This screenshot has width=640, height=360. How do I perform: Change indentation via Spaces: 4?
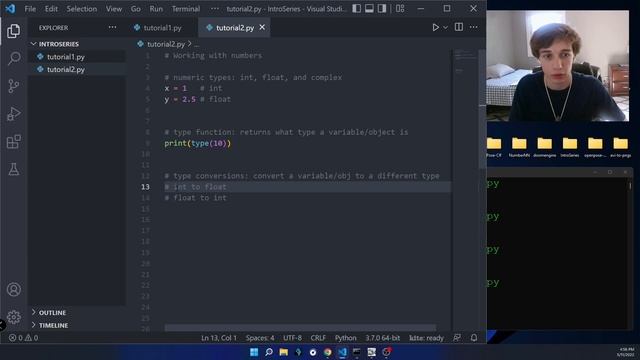pyautogui.click(x=260, y=338)
